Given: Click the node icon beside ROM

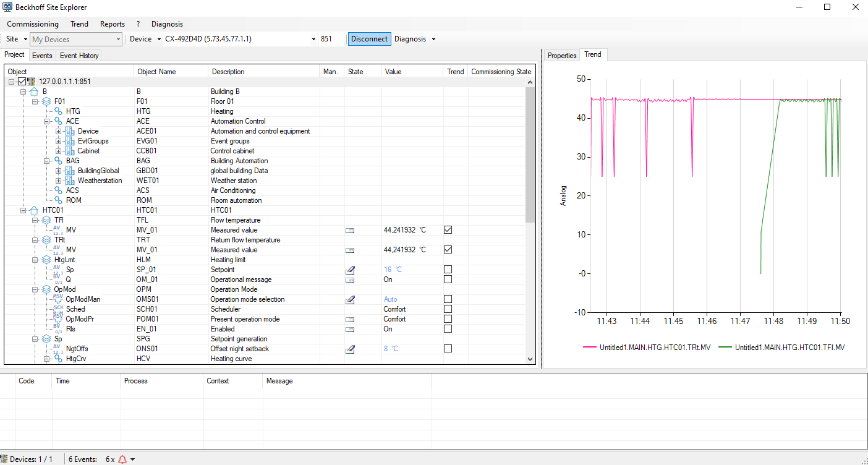Looking at the screenshot, I should (57, 200).
